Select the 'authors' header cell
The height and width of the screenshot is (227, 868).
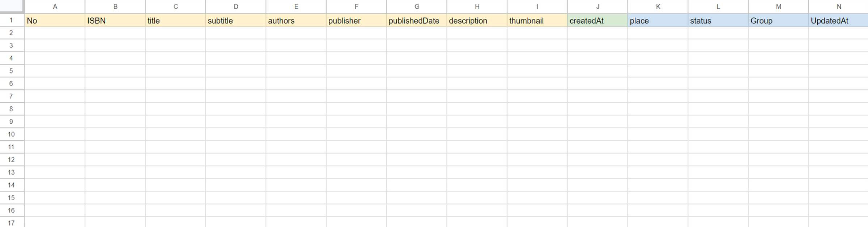296,20
